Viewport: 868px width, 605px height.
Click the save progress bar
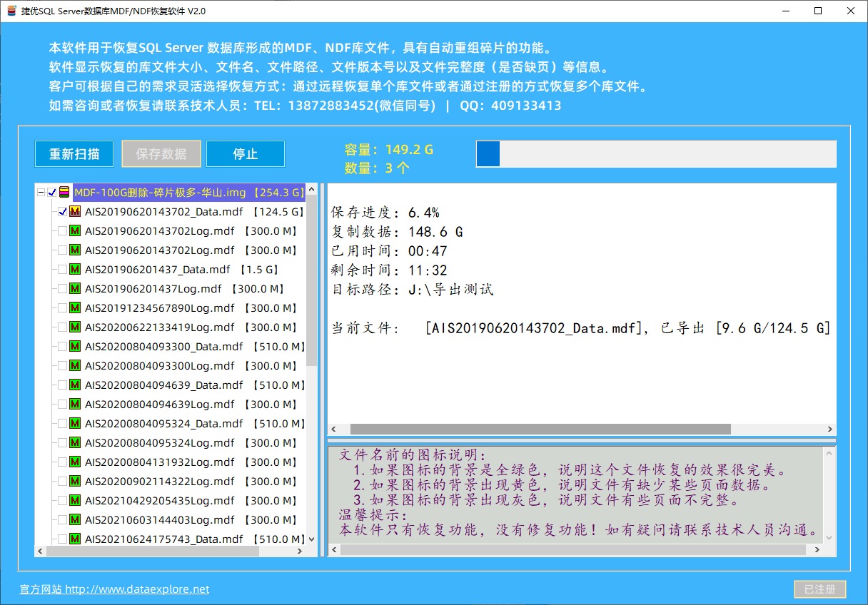(x=656, y=154)
